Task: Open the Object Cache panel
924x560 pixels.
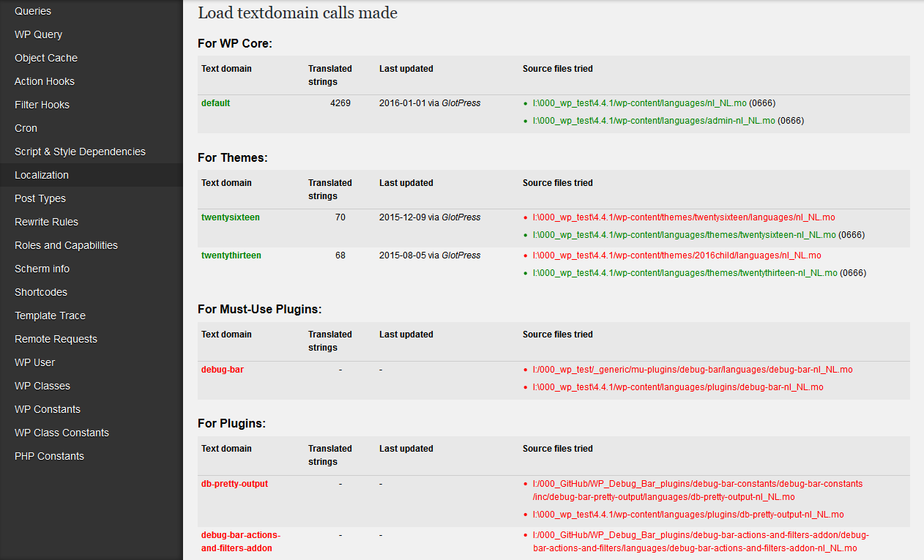Action: point(91,58)
